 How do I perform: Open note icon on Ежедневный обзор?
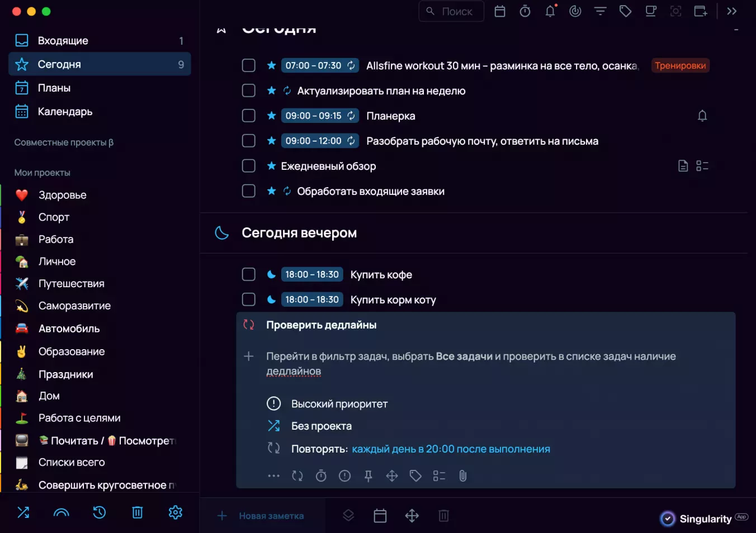683,166
